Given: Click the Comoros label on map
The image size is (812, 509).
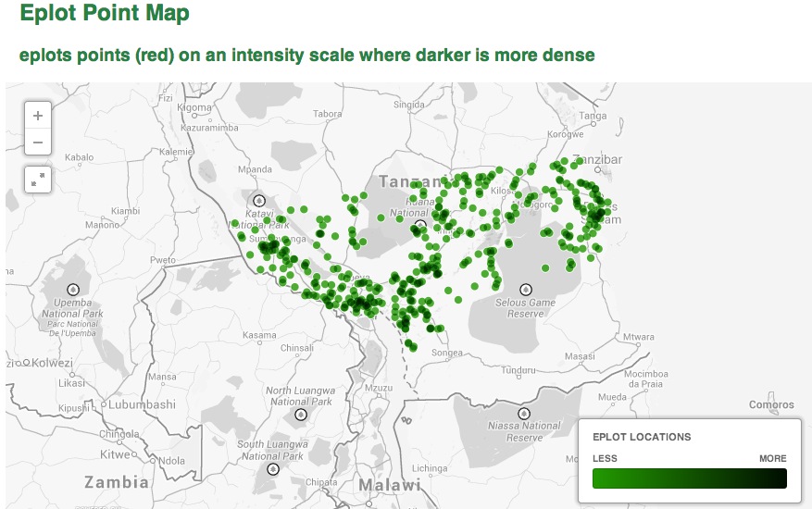Looking at the screenshot, I should (771, 404).
